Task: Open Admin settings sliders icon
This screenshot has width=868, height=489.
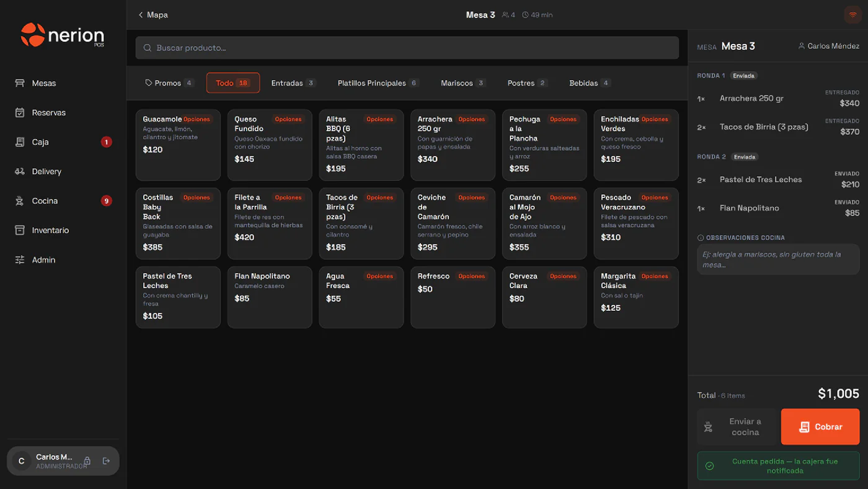Action: [20, 260]
